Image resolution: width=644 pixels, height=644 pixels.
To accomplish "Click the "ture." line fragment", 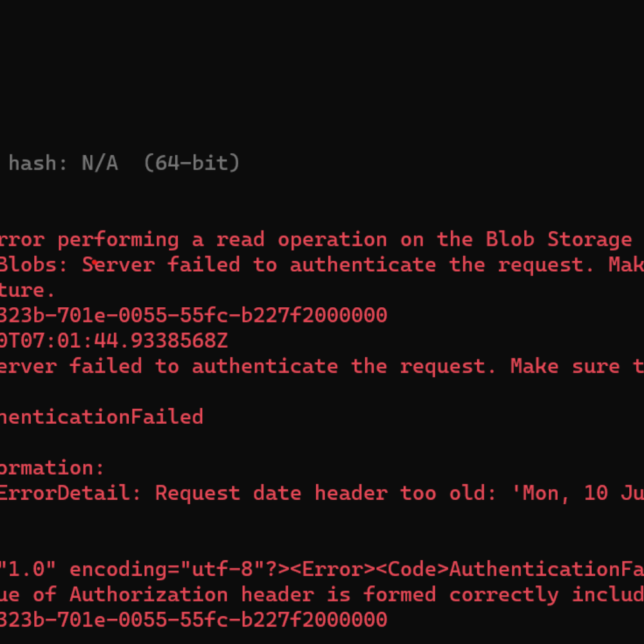I will [27, 290].
